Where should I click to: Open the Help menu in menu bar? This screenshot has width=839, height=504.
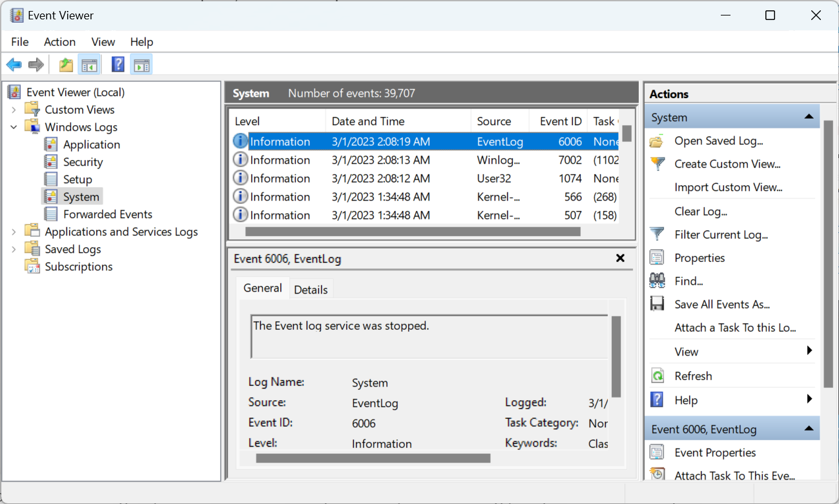141,42
